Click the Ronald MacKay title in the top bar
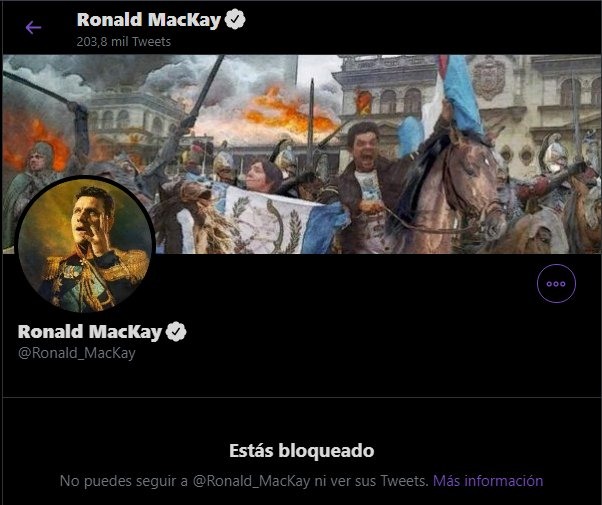The height and width of the screenshot is (505, 602). click(x=149, y=20)
